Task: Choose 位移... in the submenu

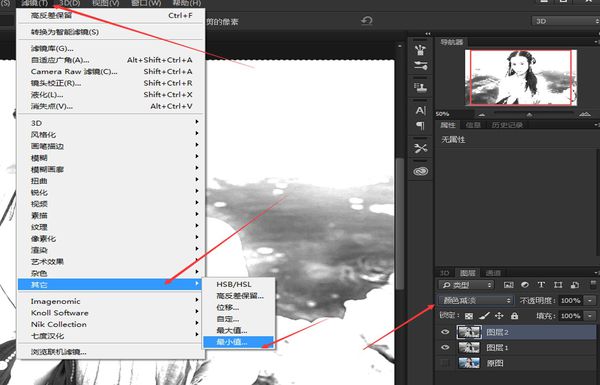Action: [238, 307]
